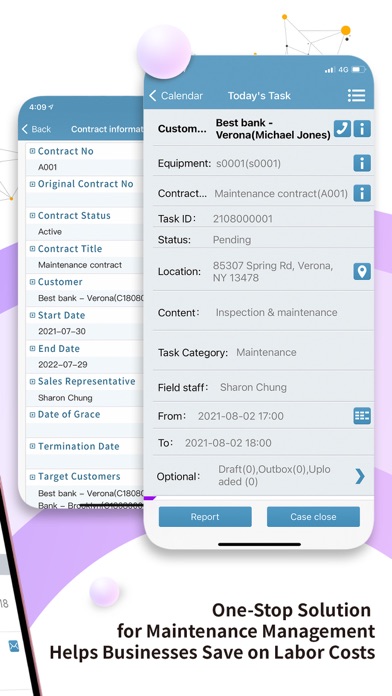
Task: Expand the Termination Date field
Action: [x=32, y=446]
